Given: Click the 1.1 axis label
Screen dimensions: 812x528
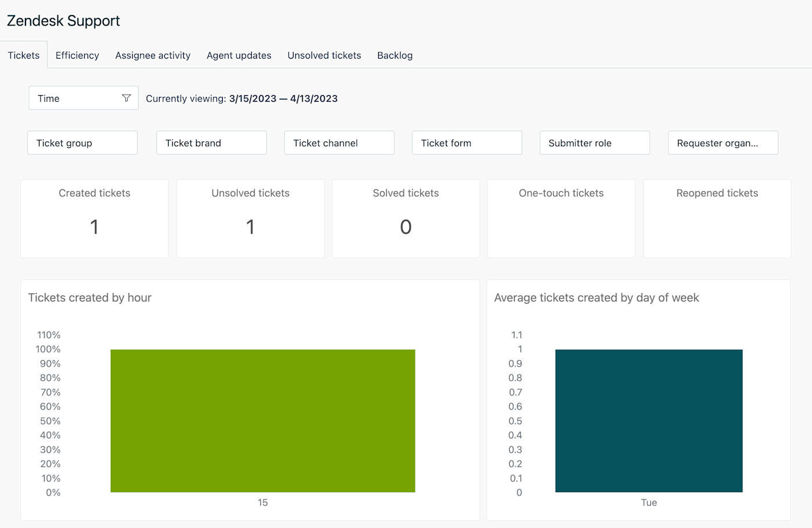Looking at the screenshot, I should click(517, 335).
